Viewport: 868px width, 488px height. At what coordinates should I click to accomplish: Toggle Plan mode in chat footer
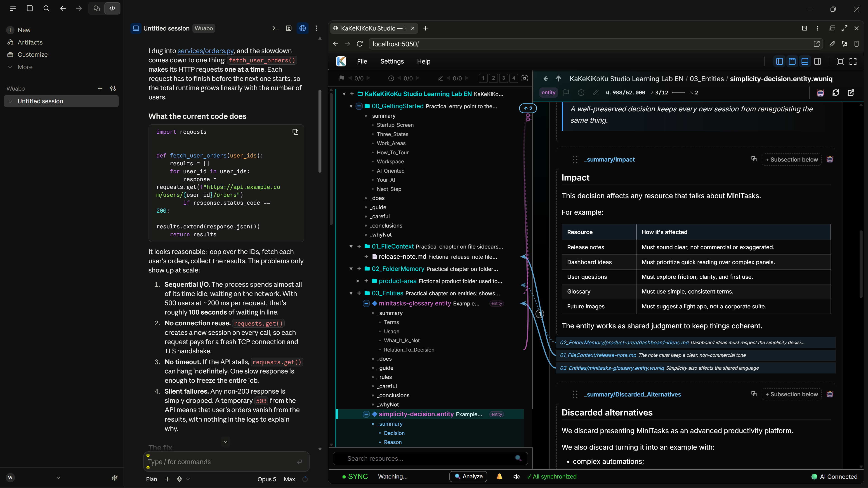pyautogui.click(x=152, y=479)
